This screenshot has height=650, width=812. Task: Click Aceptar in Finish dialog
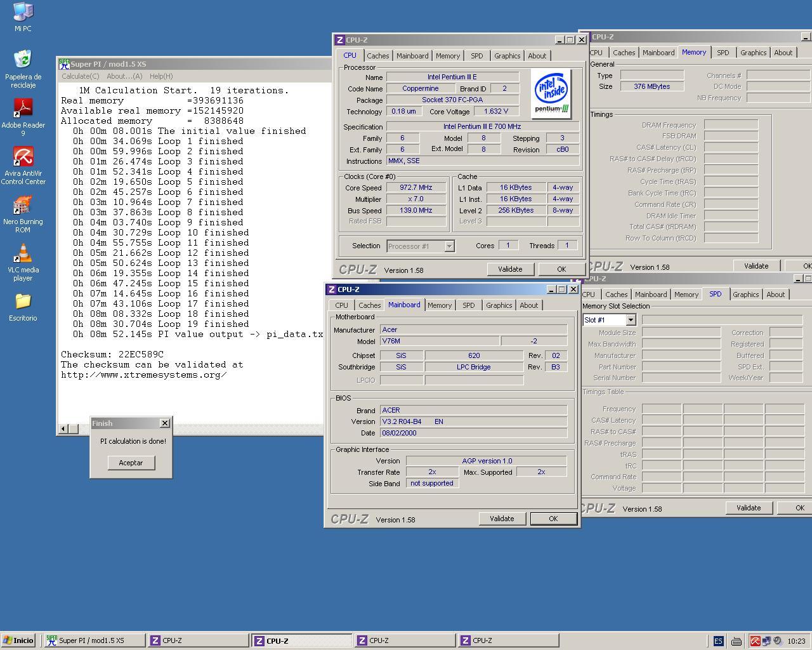coord(131,463)
